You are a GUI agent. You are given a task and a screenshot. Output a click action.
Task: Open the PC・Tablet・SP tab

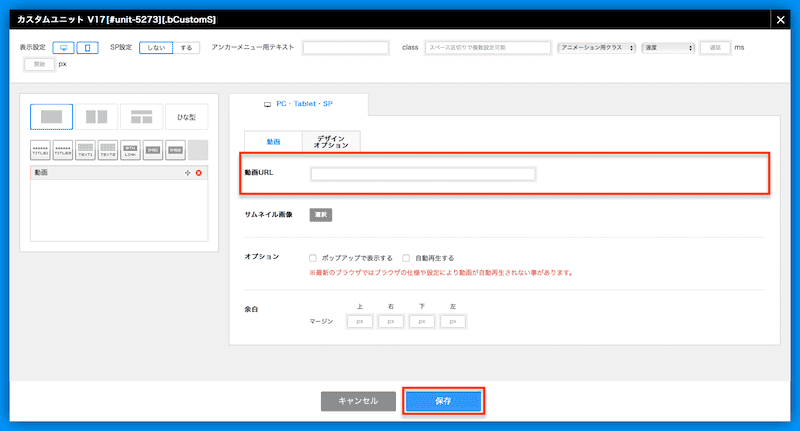299,104
